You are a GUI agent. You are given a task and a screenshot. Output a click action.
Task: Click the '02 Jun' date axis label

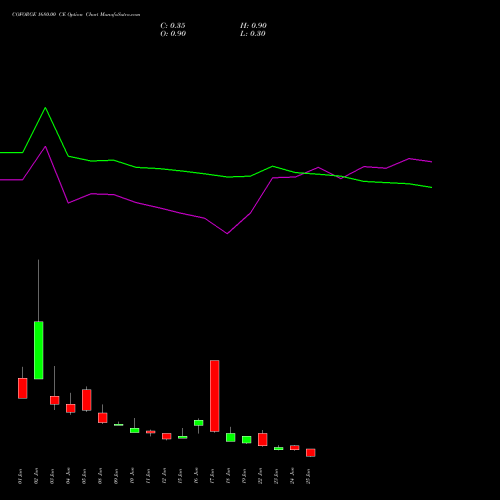point(36,476)
